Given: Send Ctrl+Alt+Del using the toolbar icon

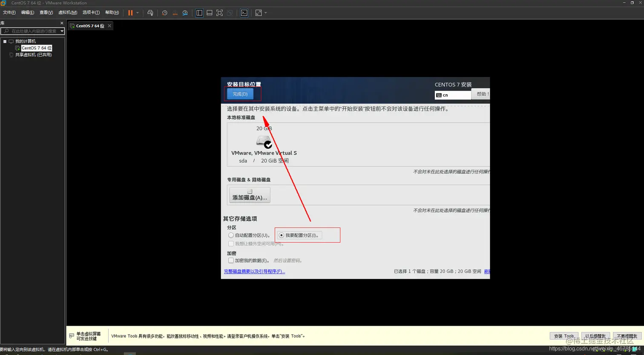Looking at the screenshot, I should pyautogui.click(x=150, y=13).
